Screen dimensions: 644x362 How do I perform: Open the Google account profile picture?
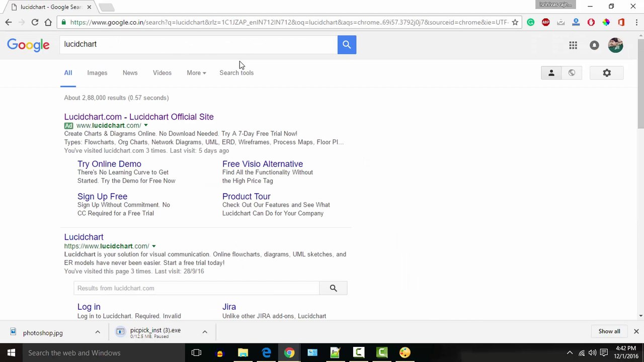pos(615,45)
